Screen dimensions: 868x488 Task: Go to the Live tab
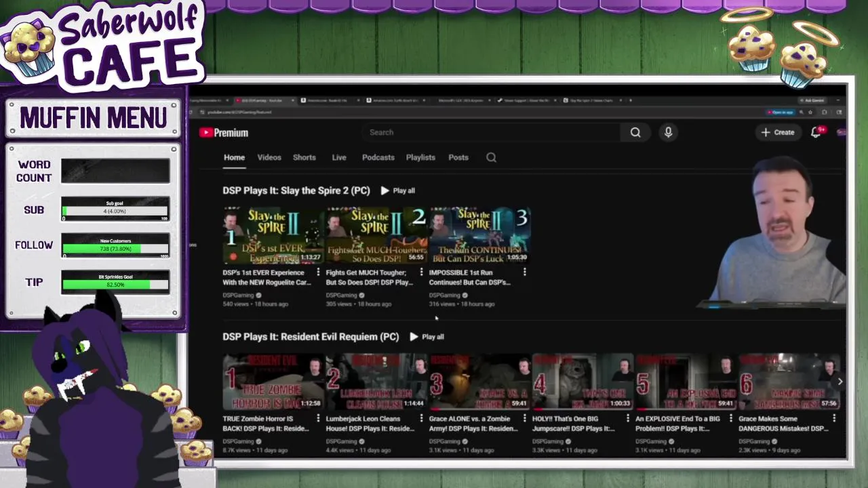click(339, 157)
